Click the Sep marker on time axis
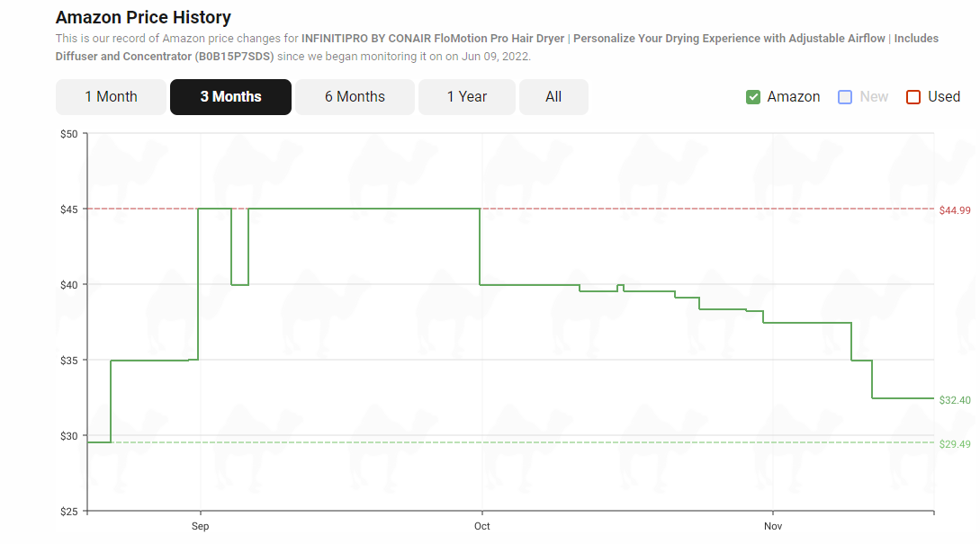Image resolution: width=980 pixels, height=544 pixels. click(x=200, y=526)
